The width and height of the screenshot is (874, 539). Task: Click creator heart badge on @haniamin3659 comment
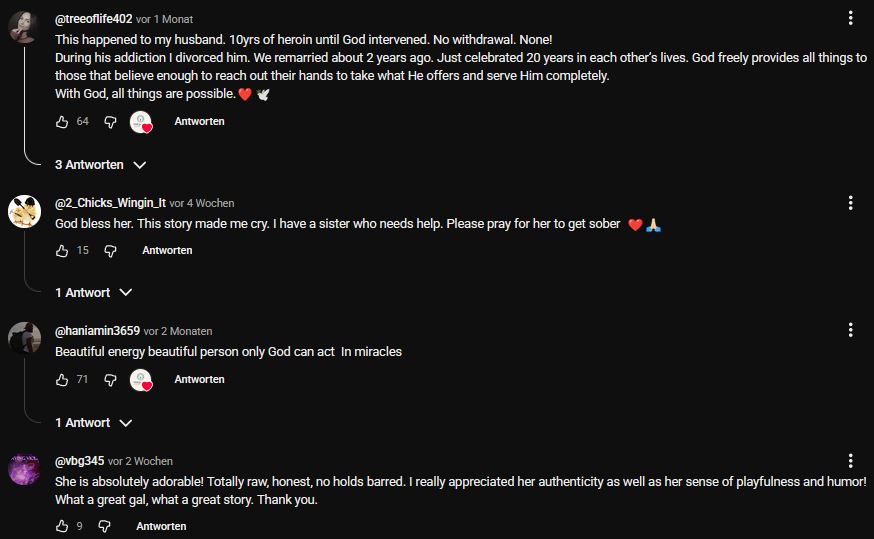[x=142, y=380]
